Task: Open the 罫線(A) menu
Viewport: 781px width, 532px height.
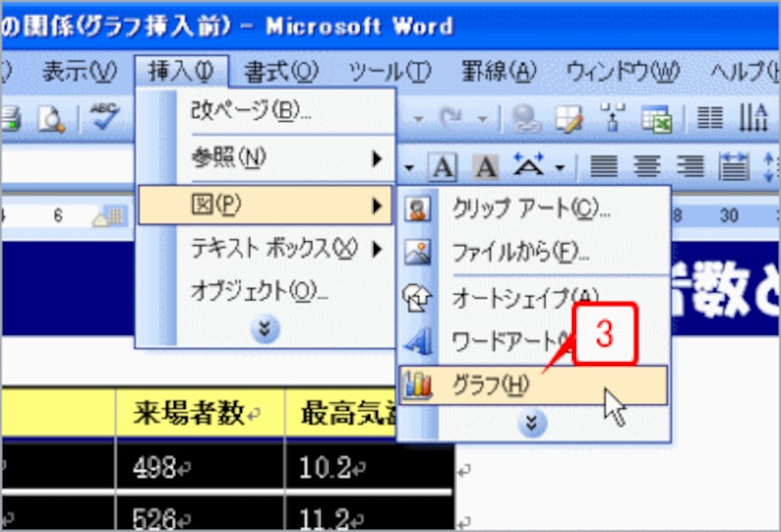Action: tap(499, 71)
